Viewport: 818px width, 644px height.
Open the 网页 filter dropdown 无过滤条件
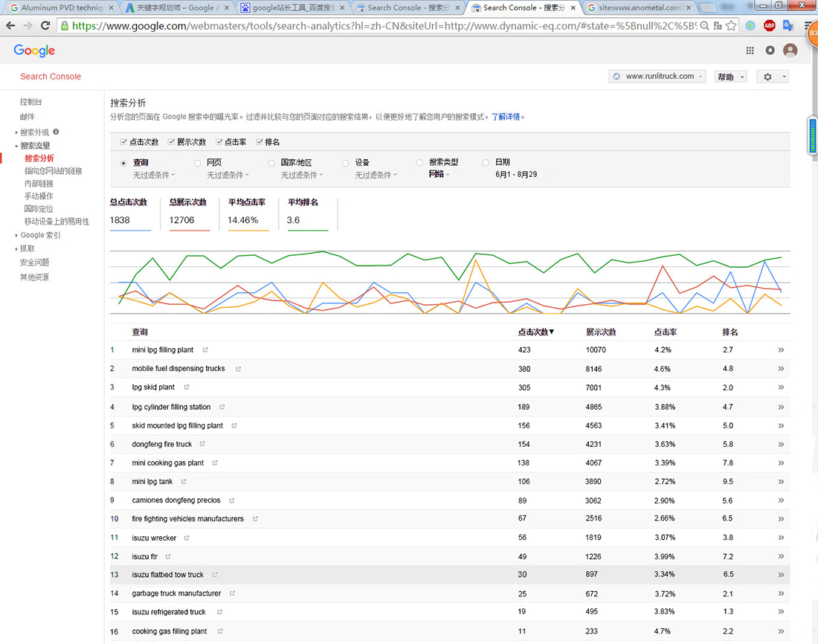228,176
